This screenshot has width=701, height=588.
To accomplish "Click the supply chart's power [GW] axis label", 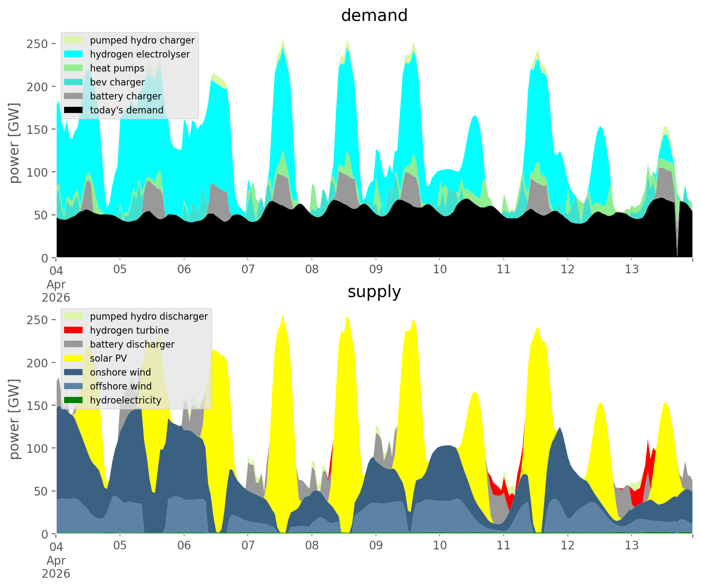I will pyautogui.click(x=15, y=419).
